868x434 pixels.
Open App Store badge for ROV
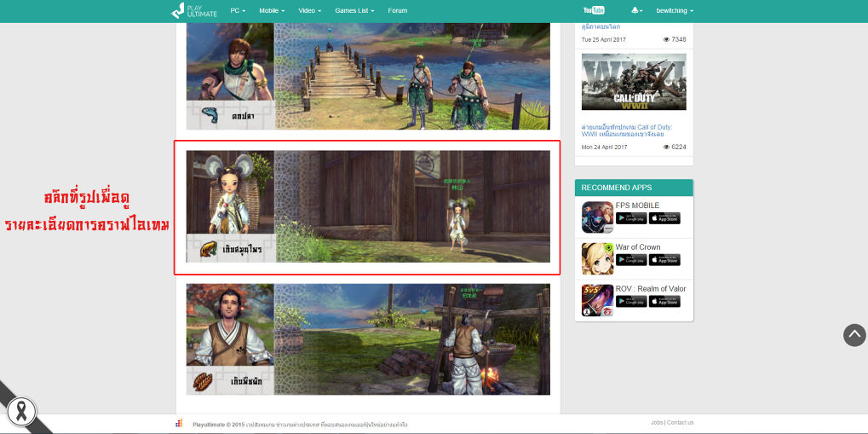(664, 302)
